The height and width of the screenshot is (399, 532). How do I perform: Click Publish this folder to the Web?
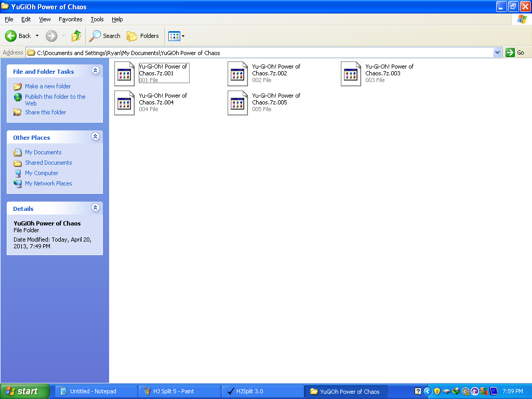[55, 100]
